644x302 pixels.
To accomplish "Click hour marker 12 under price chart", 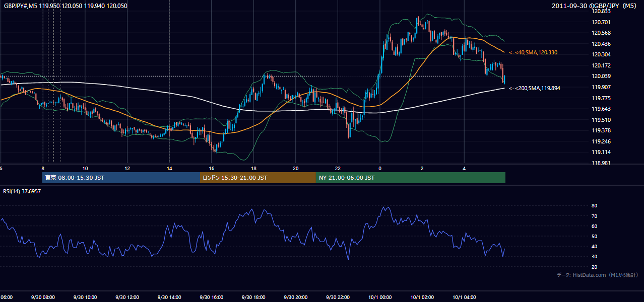I will click(x=127, y=168).
